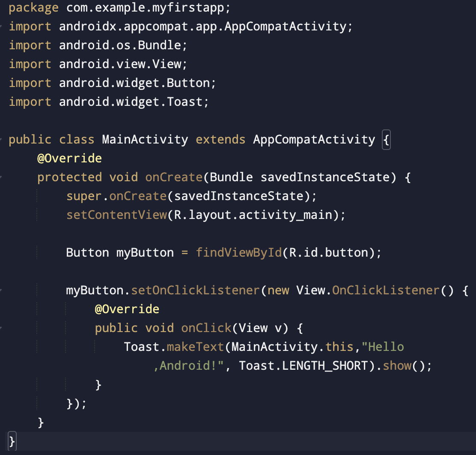Viewport: 476px width, 455px height.
Task: Click the "findViewById" method call
Action: tap(238, 253)
